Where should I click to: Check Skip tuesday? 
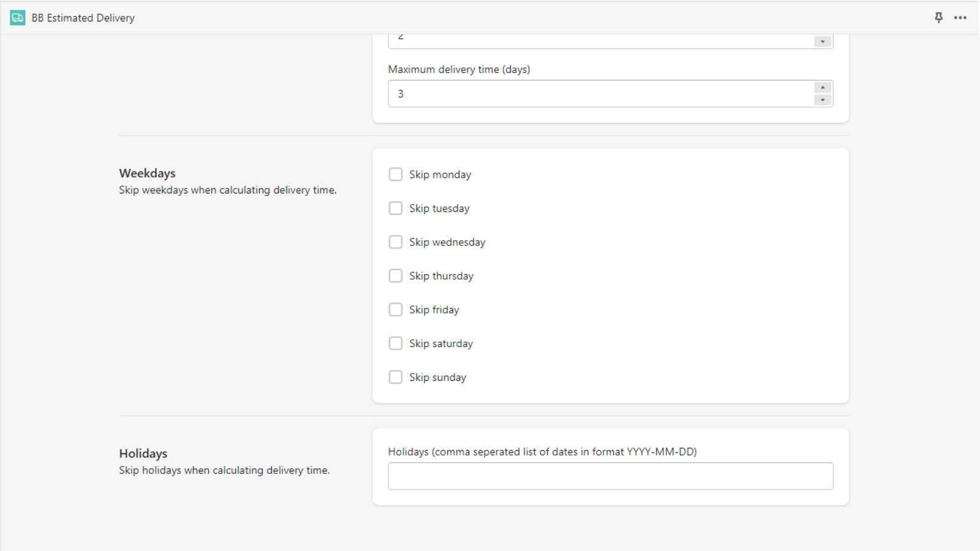pos(395,208)
